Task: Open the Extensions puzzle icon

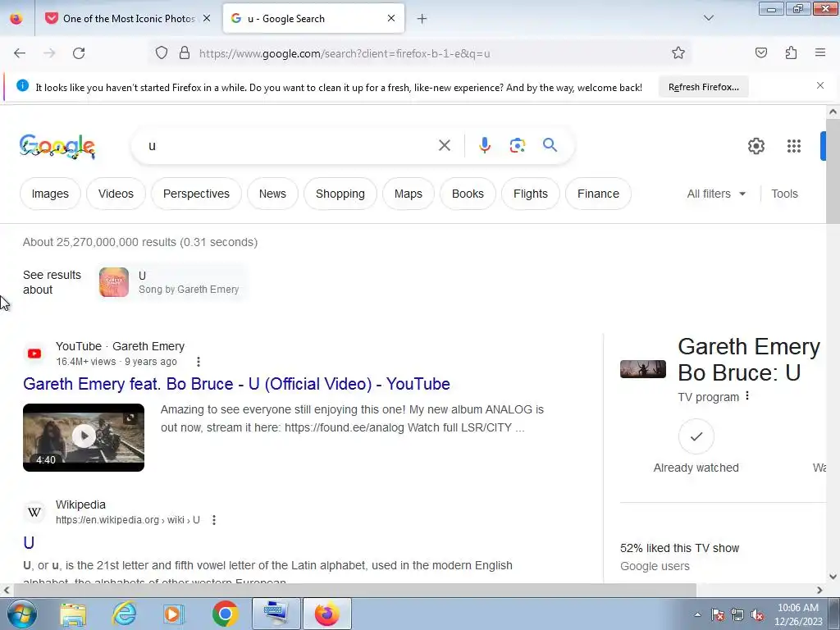Action: coord(791,52)
